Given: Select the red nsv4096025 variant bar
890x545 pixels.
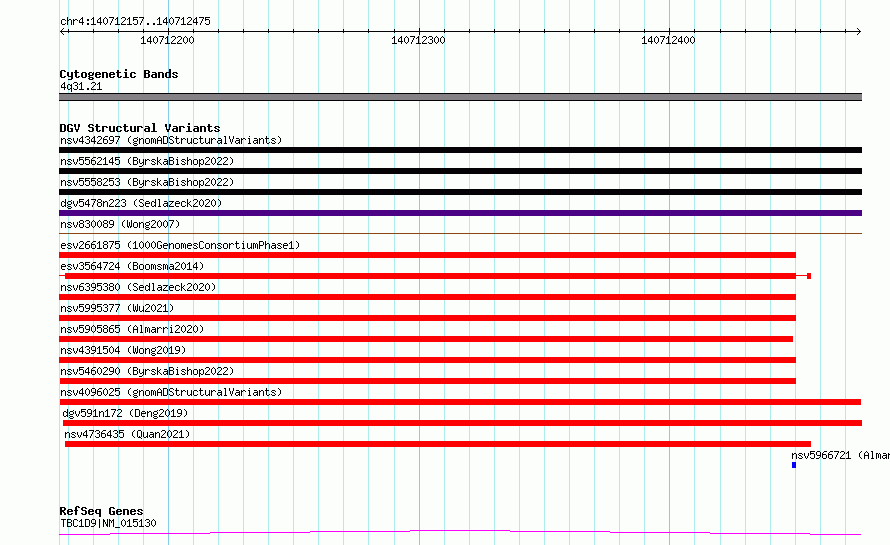Looking at the screenshot, I should tap(460, 402).
